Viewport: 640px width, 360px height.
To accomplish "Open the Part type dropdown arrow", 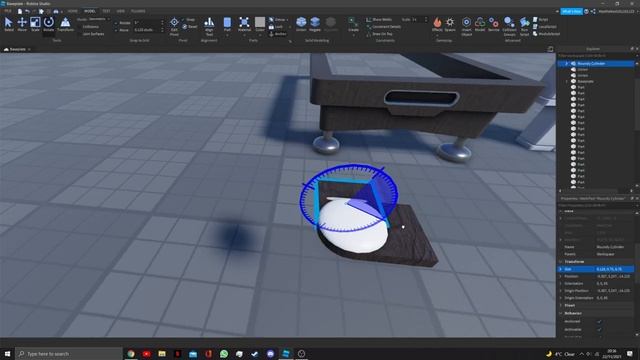I will tap(227, 35).
